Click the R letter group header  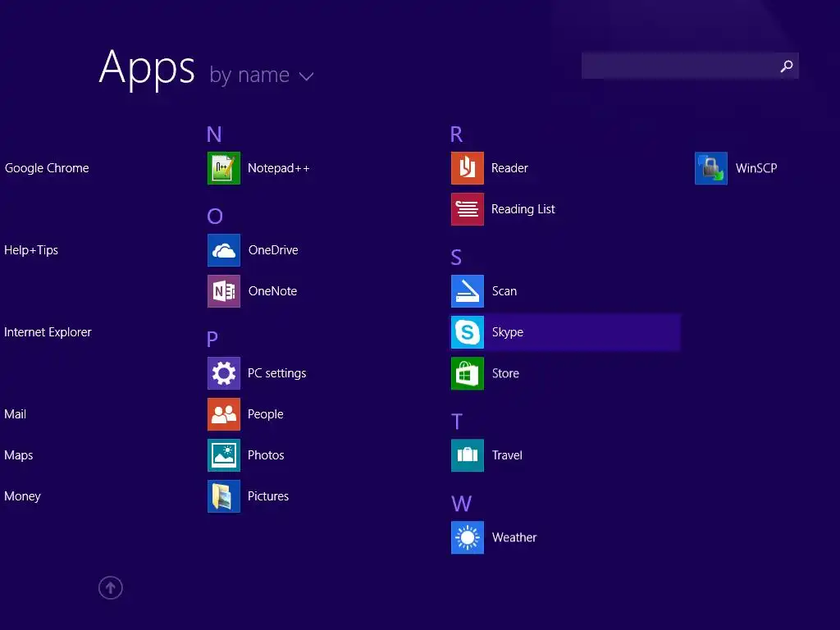(x=456, y=135)
